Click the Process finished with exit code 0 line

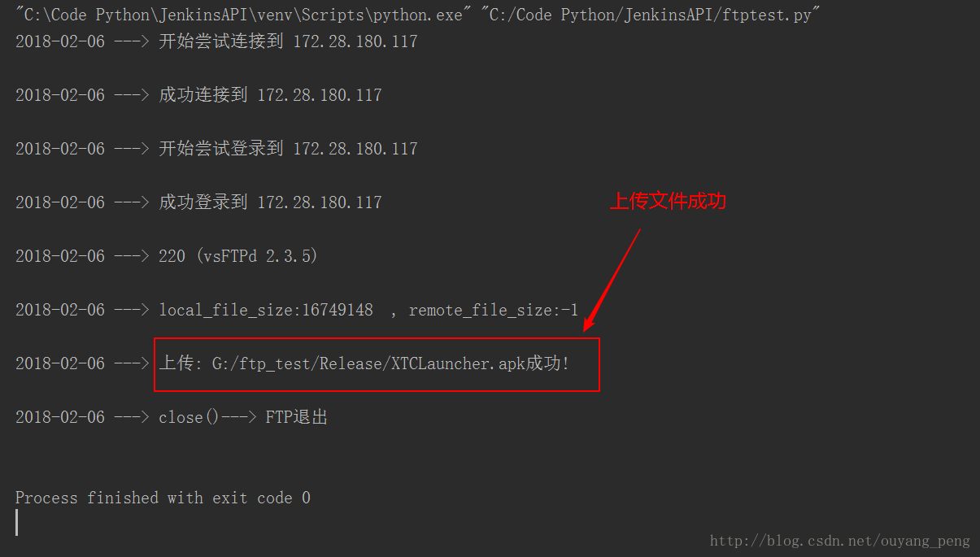pyautogui.click(x=163, y=498)
